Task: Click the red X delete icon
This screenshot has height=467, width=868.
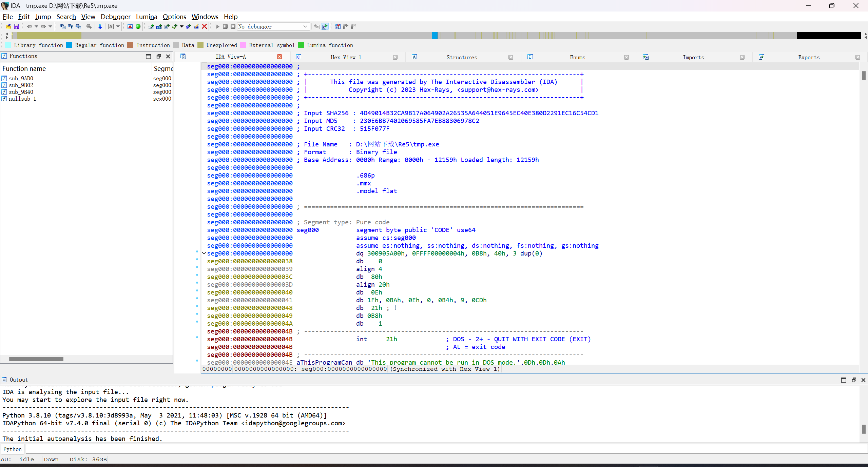Action: (x=204, y=26)
